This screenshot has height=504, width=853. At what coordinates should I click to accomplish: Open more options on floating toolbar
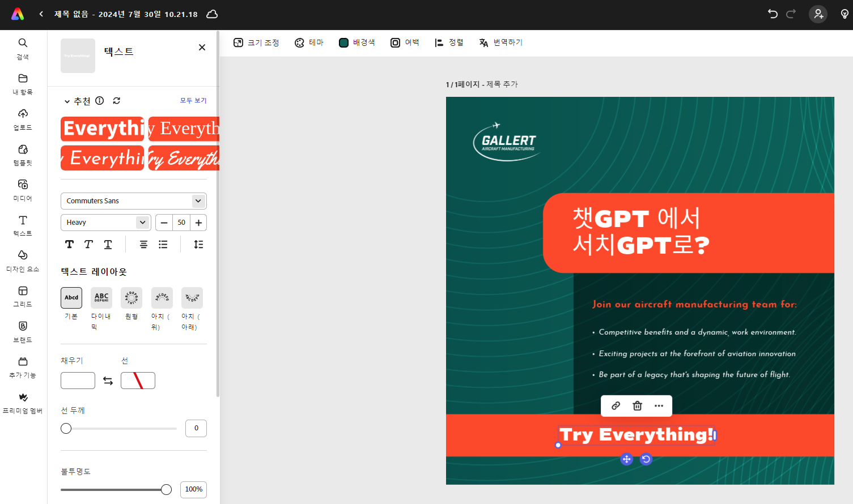[x=659, y=405]
